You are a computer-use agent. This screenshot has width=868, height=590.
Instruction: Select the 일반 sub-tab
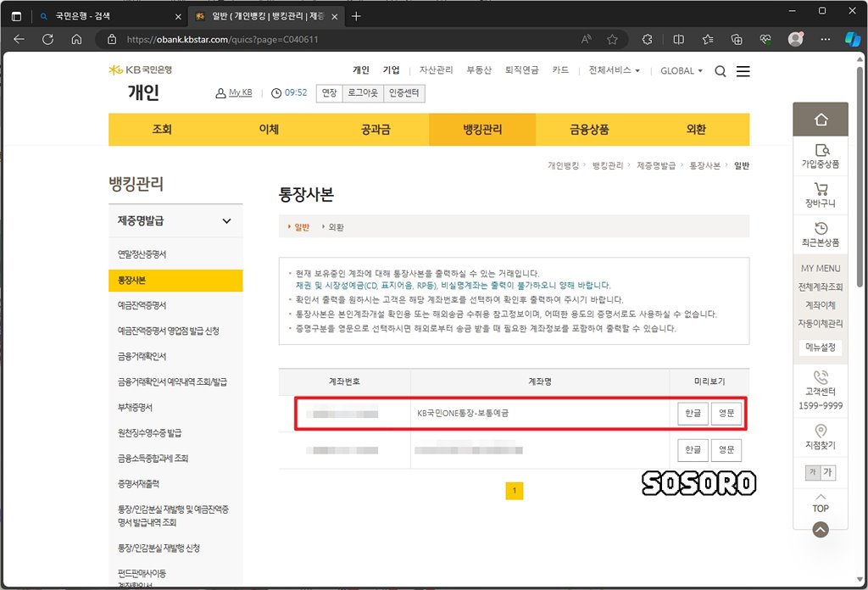pos(302,227)
